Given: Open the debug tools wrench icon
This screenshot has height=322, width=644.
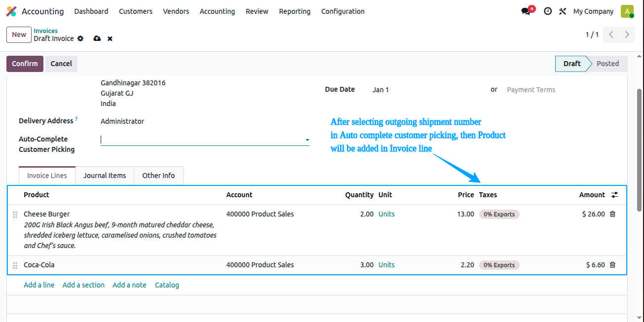Looking at the screenshot, I should pos(563,11).
